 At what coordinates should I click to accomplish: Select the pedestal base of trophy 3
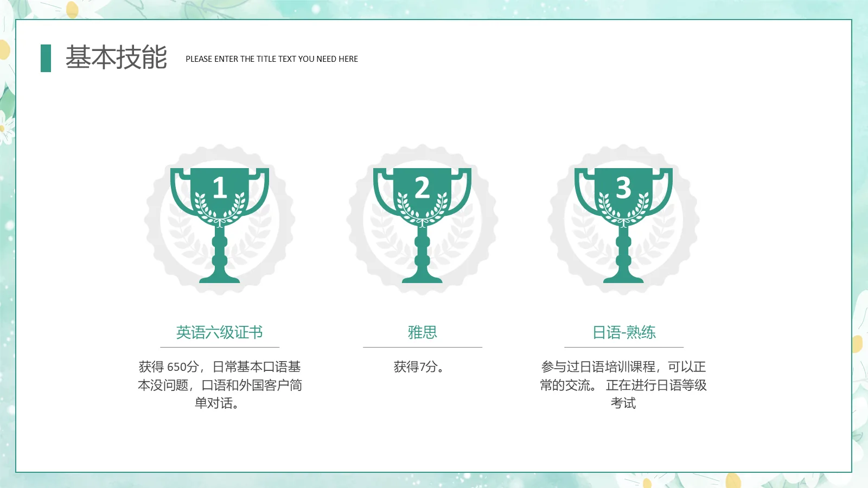click(623, 278)
